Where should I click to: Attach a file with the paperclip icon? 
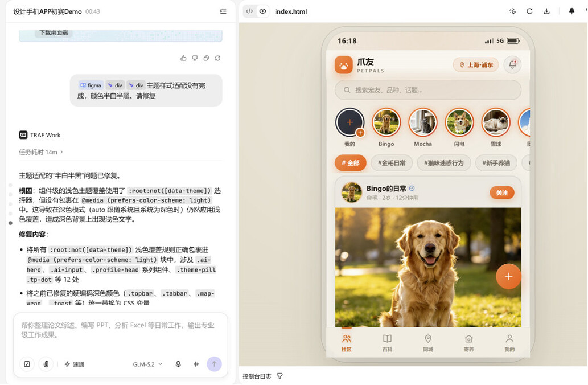[x=46, y=364]
